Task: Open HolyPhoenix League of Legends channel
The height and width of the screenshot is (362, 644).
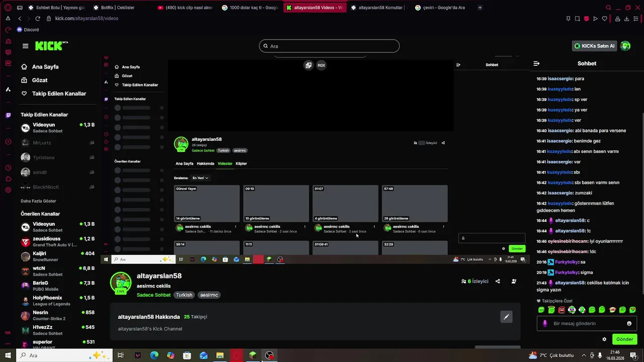Action: coord(57,301)
